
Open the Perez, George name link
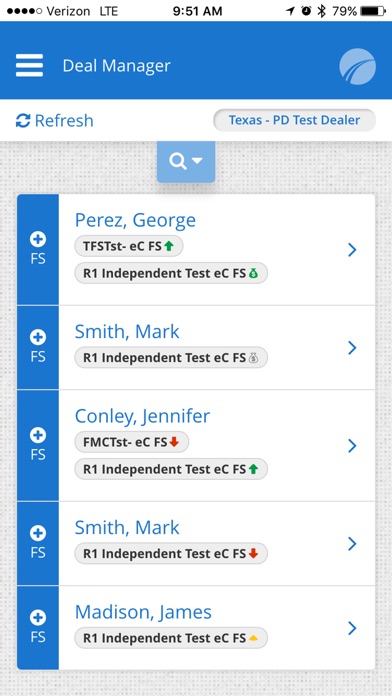pos(135,220)
